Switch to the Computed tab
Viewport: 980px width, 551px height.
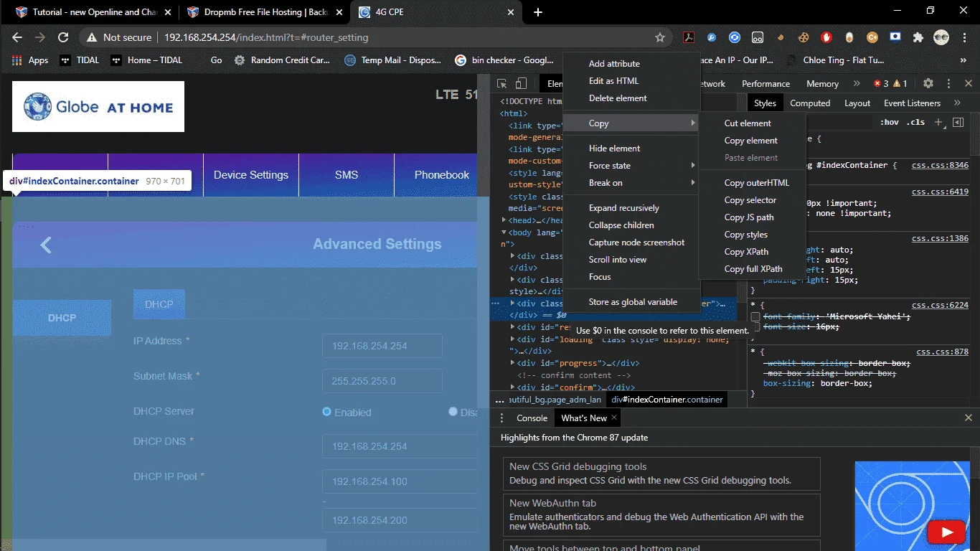(810, 103)
